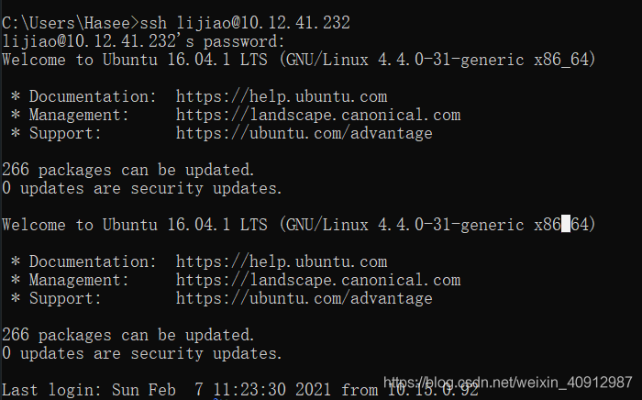
Task: Open the first https://help.ubuntu.com link
Action: pyautogui.click(x=282, y=97)
